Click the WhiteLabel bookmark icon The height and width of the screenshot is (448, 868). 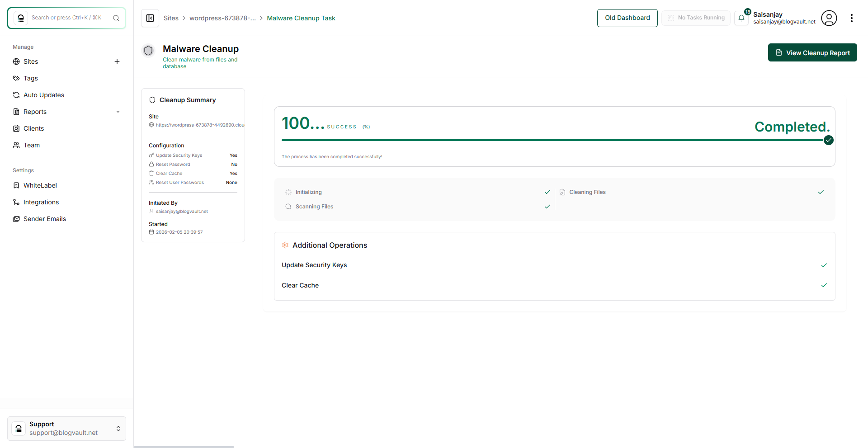point(16,185)
